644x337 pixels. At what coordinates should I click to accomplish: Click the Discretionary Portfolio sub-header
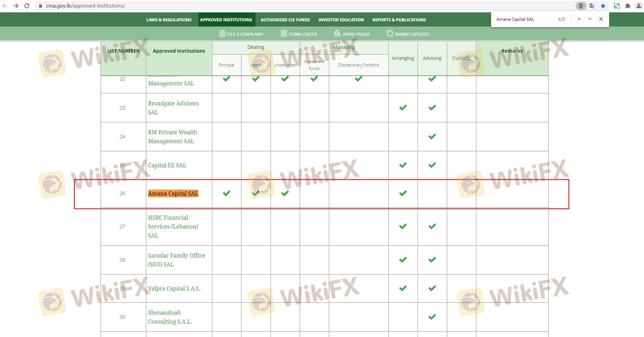click(x=359, y=65)
